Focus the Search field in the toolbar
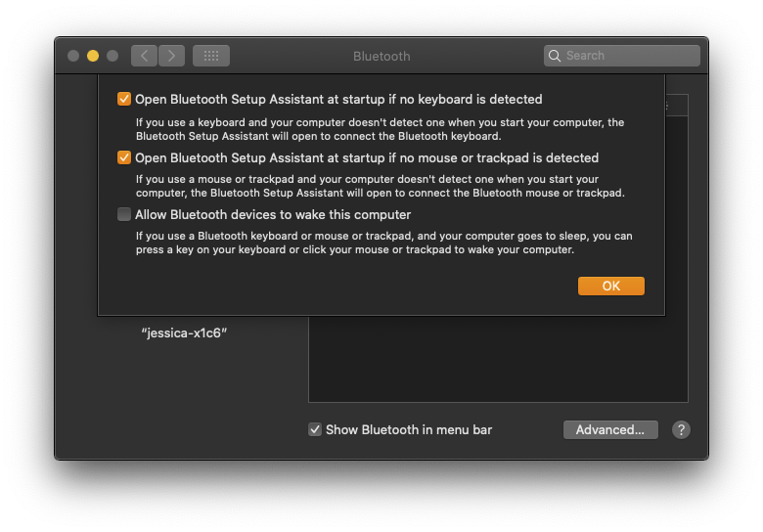Screen dimensions: 763x532 pos(626,56)
